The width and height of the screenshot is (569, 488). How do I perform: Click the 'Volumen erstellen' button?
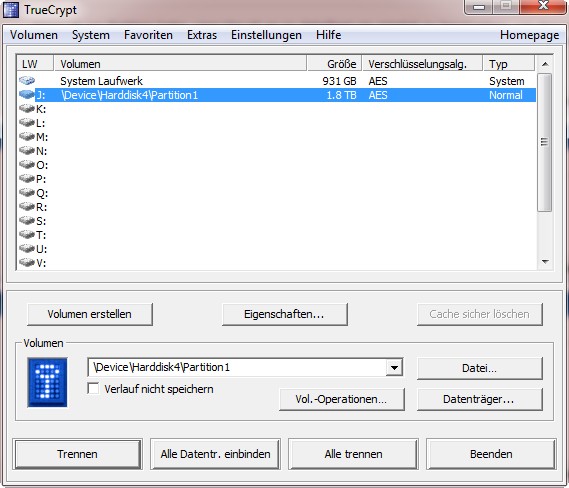[x=90, y=314]
